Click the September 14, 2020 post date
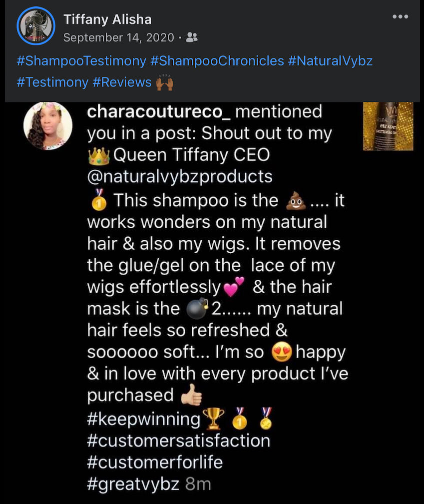 [x=119, y=37]
